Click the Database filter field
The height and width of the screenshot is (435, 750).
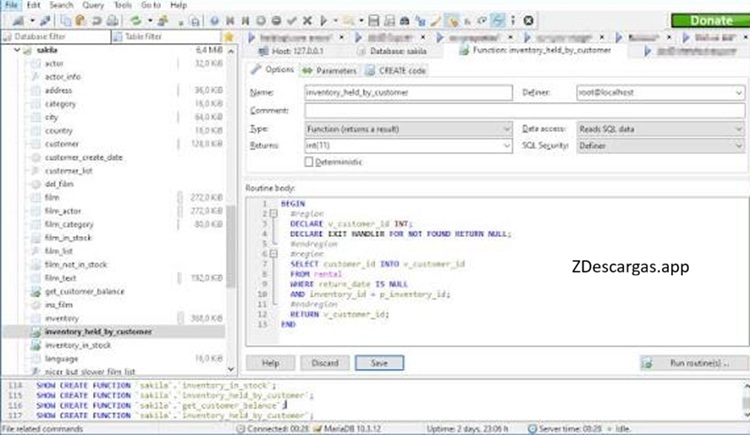click(x=56, y=37)
